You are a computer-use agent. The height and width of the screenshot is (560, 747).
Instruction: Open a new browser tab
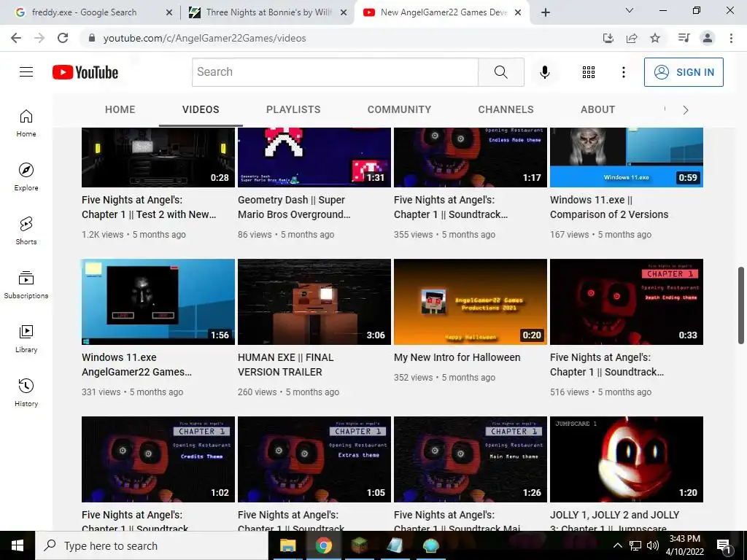[546, 12]
